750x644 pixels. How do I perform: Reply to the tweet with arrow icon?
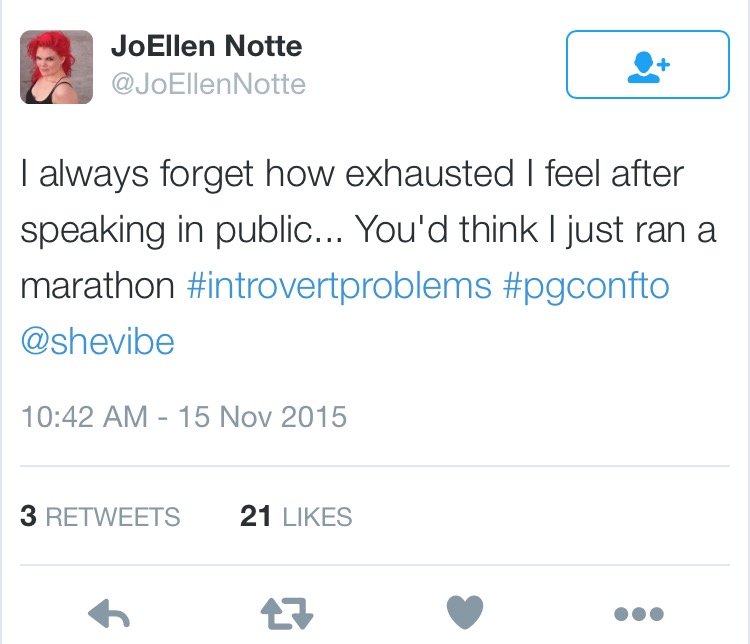tap(109, 613)
